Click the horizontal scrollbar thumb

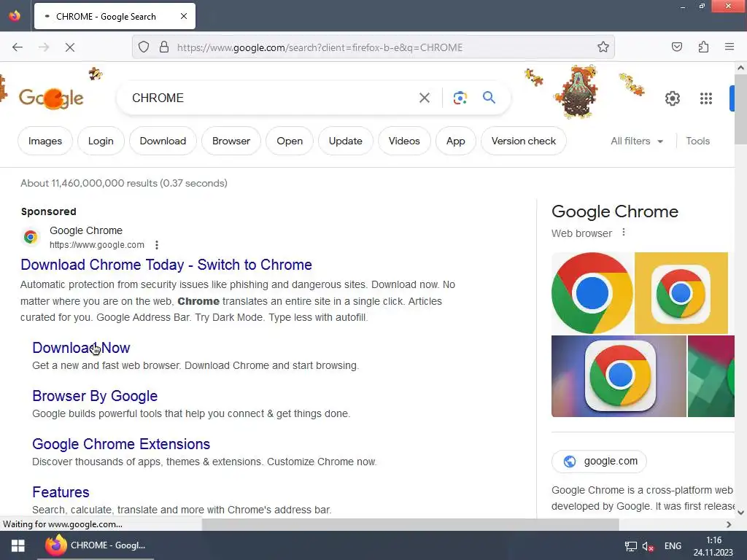click(x=410, y=524)
